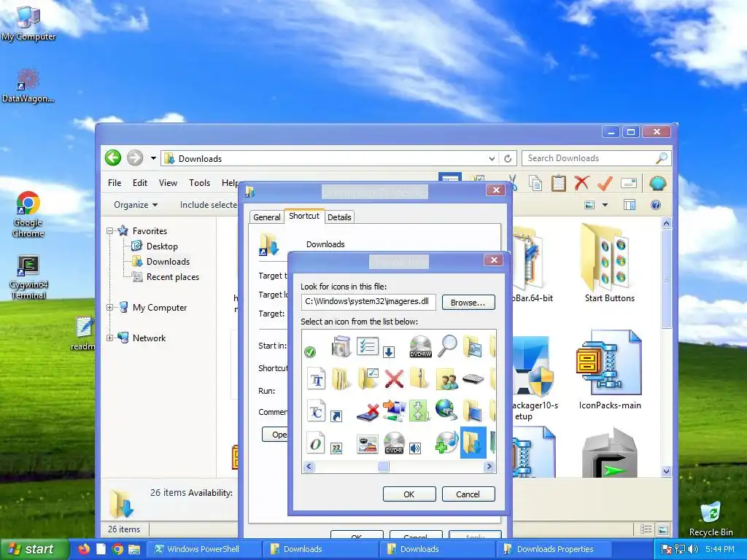Switch to large icons via status bar icon
This screenshot has width=747, height=560.
662,529
